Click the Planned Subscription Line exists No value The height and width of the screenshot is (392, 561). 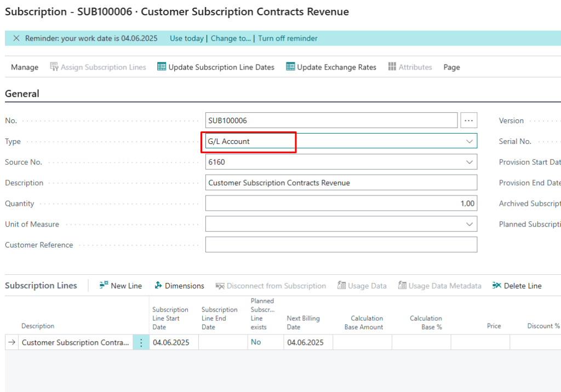tap(256, 342)
